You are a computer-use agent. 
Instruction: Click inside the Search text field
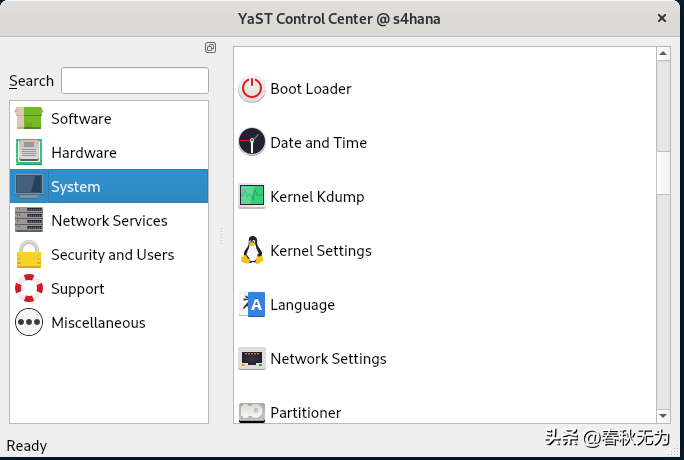click(135, 81)
